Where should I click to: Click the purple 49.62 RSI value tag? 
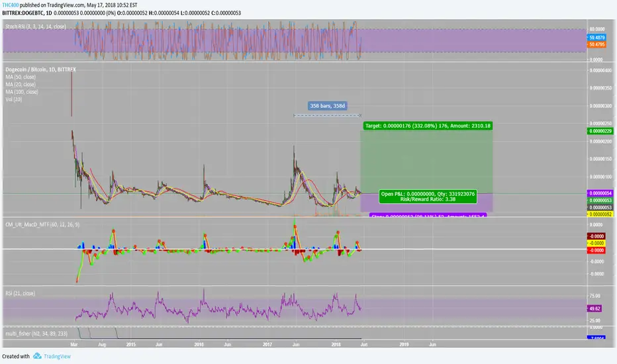594,309
